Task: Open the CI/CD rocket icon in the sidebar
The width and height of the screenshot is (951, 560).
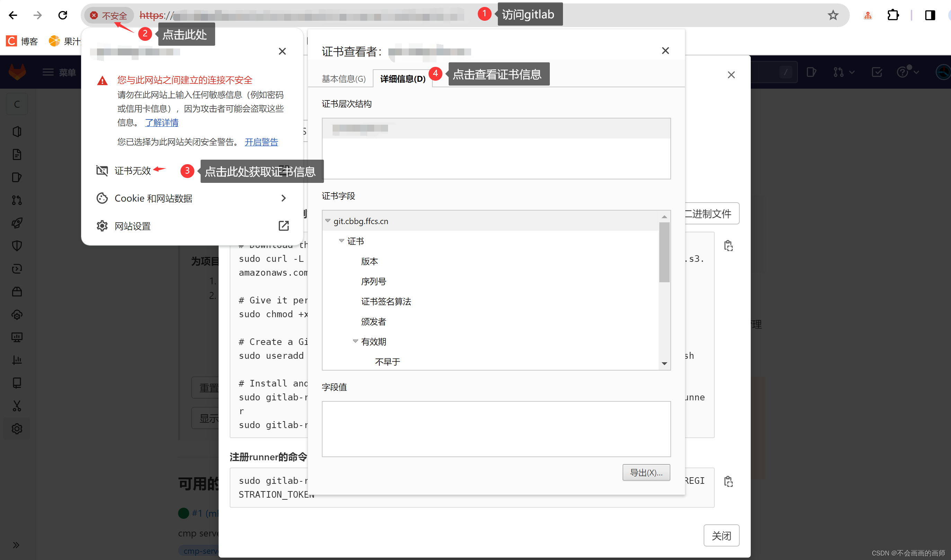Action: point(17,223)
